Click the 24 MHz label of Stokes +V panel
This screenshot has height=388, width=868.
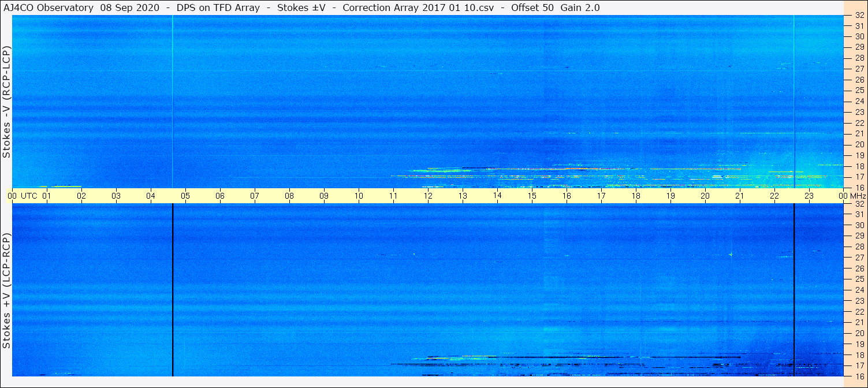coord(859,290)
